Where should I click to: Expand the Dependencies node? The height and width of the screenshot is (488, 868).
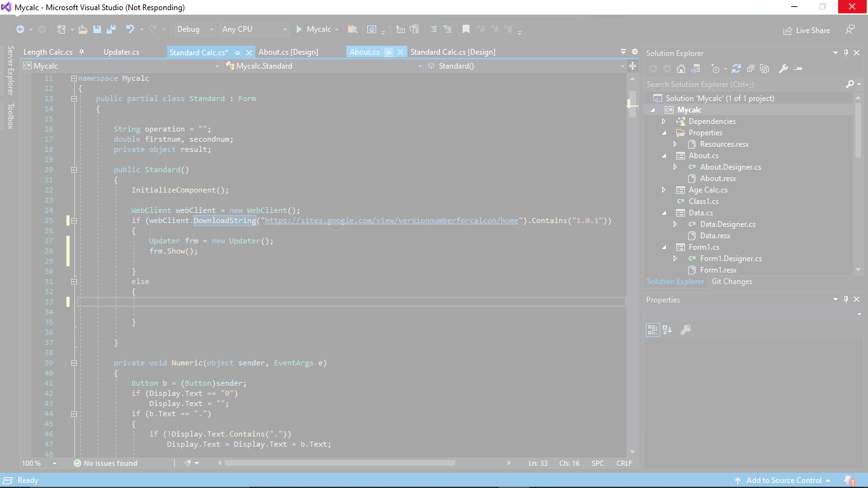[x=663, y=121]
